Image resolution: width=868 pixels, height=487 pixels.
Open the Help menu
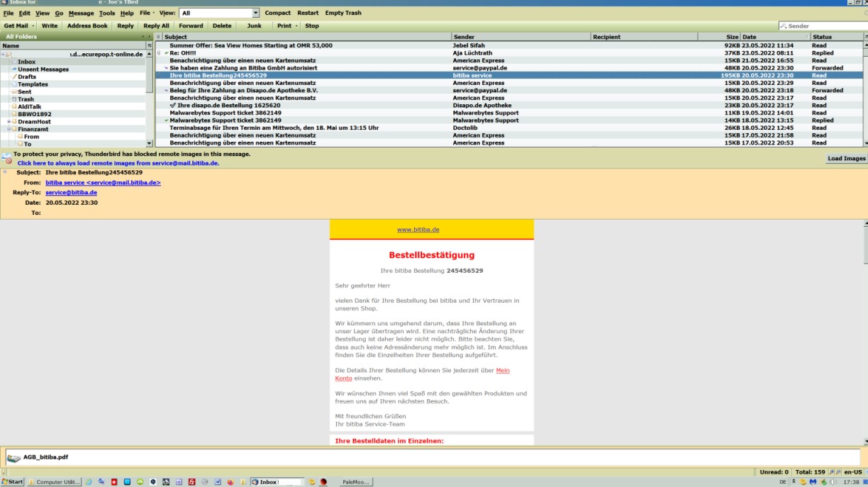point(127,13)
